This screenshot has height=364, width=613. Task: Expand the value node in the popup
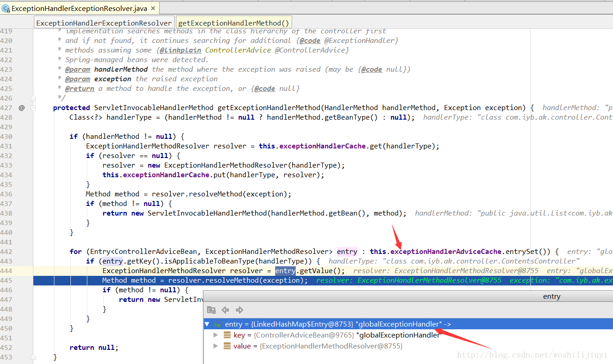tap(216, 346)
